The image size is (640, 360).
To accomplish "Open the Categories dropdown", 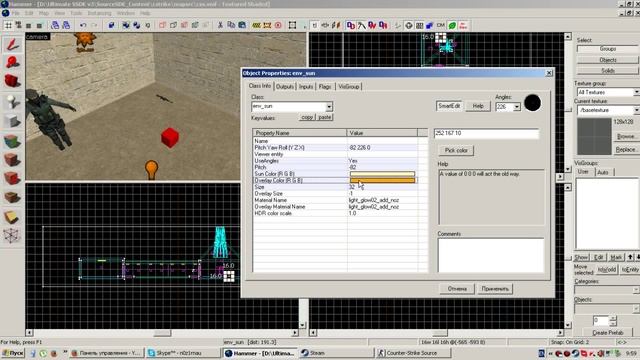I will 636,290.
